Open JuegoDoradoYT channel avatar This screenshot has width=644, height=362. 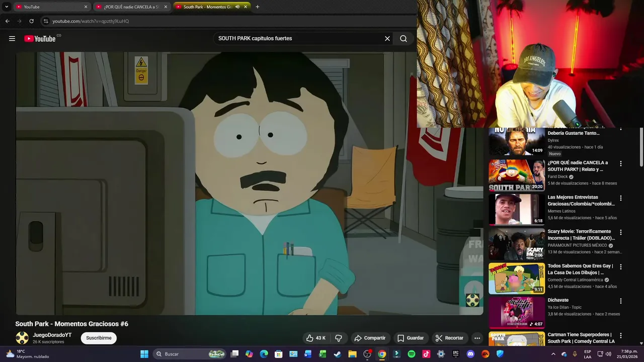(x=22, y=338)
